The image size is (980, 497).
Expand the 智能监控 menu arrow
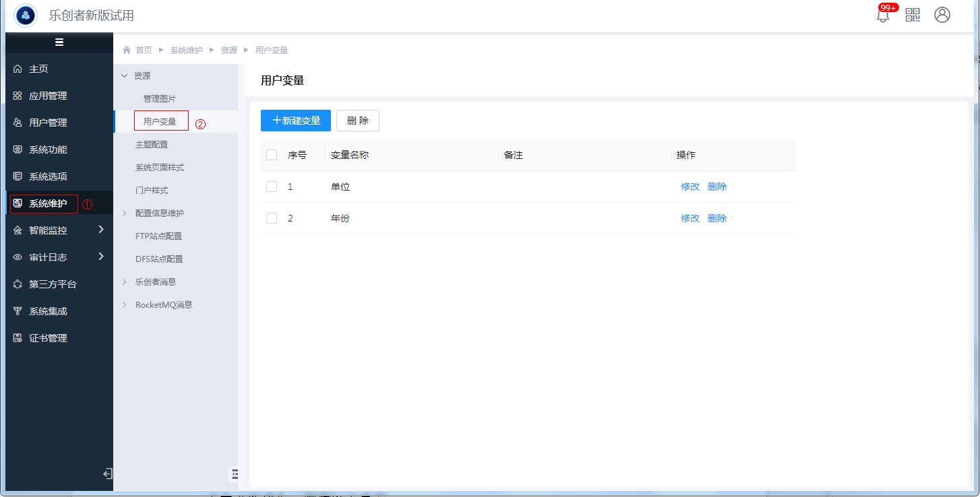(101, 230)
